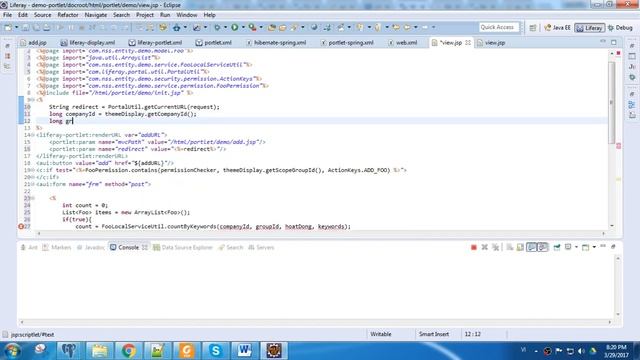Click the error marker on line 27

(21, 226)
